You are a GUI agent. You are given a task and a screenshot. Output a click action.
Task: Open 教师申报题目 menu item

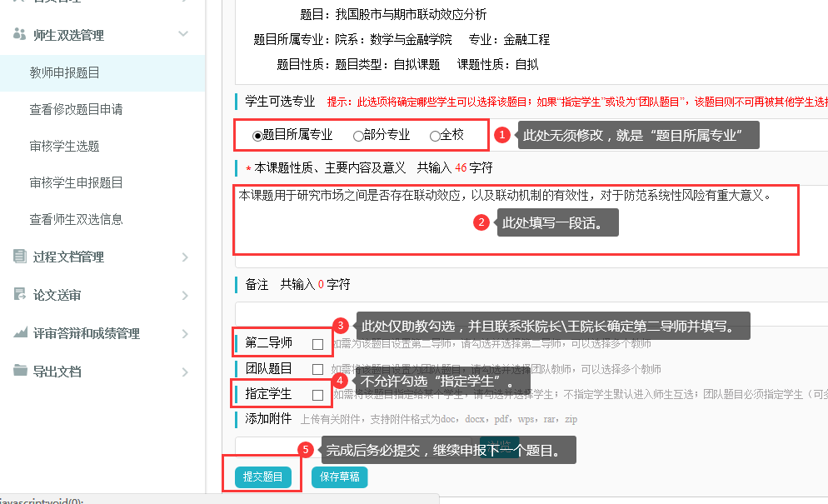[65, 73]
